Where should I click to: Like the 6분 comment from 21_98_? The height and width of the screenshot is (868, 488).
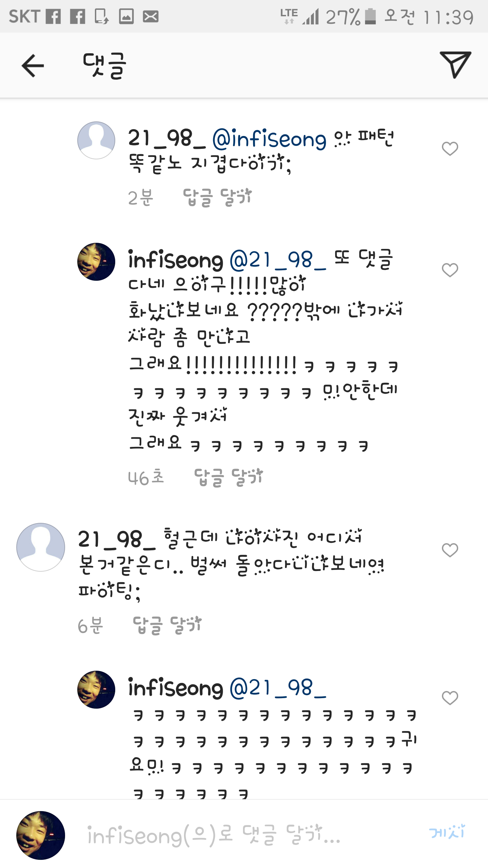[450, 550]
